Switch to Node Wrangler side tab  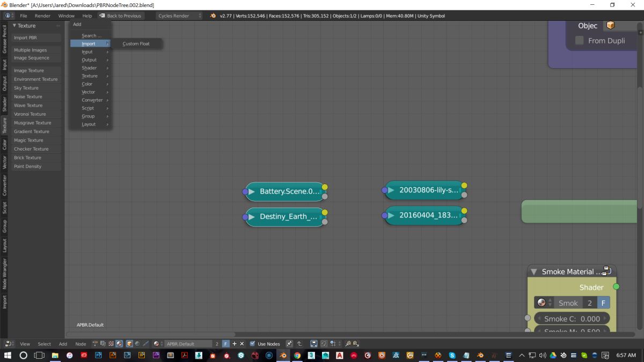pyautogui.click(x=5, y=274)
